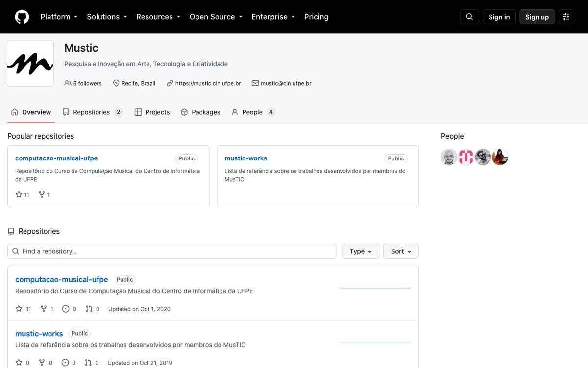
Task: Expand the Resources menu
Action: [158, 17]
